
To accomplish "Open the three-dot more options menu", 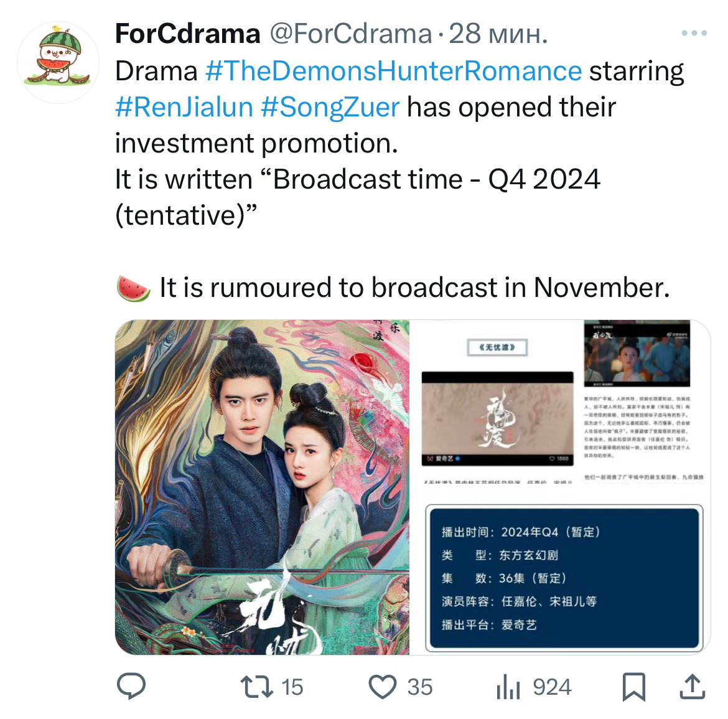I will pos(694,33).
